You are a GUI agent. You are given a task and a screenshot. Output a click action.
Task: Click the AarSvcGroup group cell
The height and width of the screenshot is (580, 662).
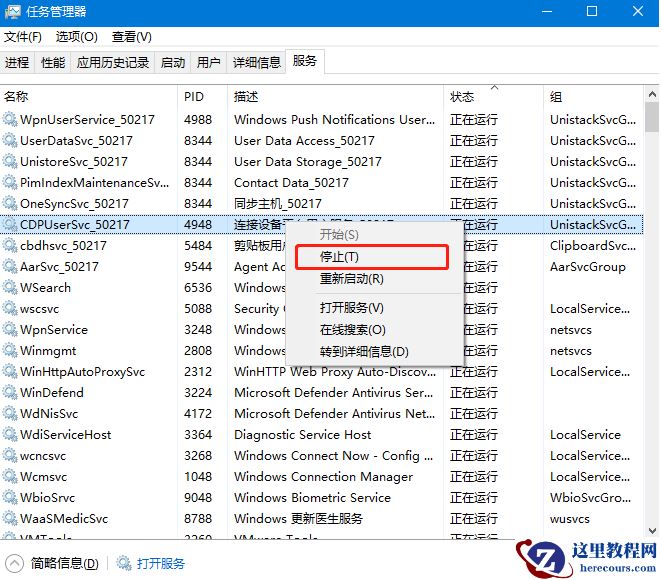tap(588, 267)
